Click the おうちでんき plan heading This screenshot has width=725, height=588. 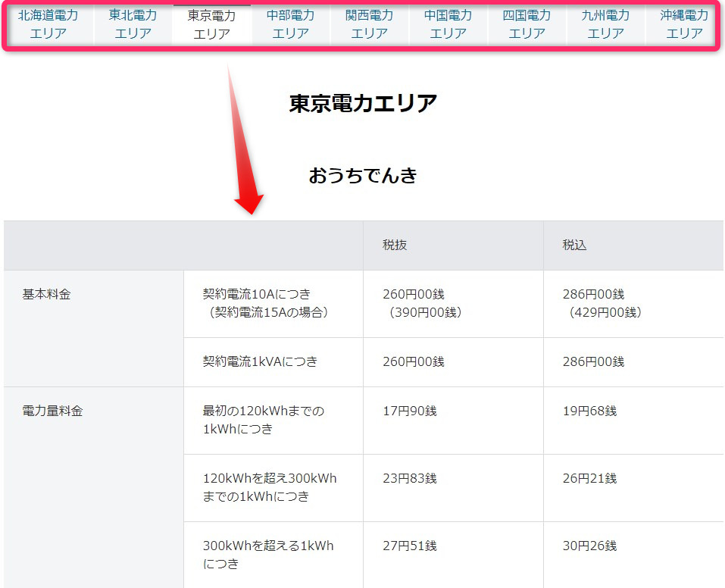coord(363,175)
